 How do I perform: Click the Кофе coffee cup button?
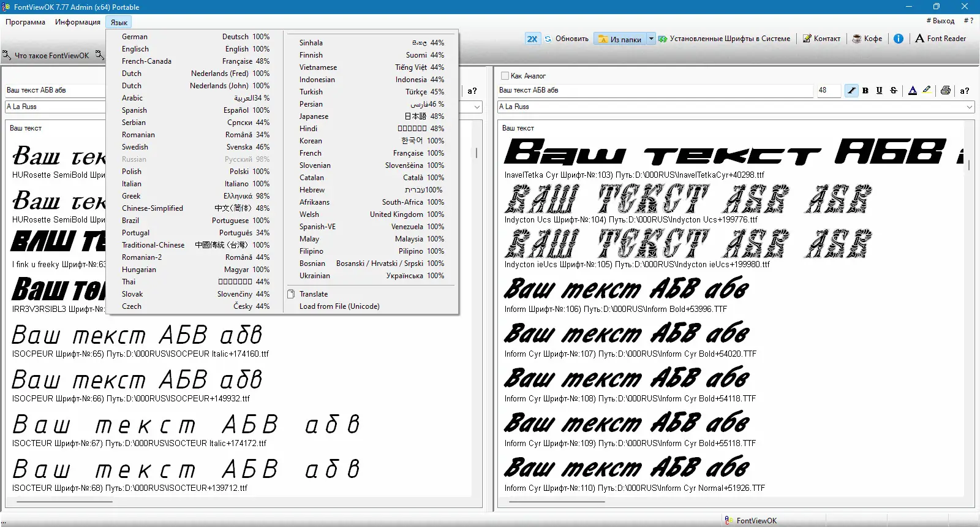[x=867, y=39]
